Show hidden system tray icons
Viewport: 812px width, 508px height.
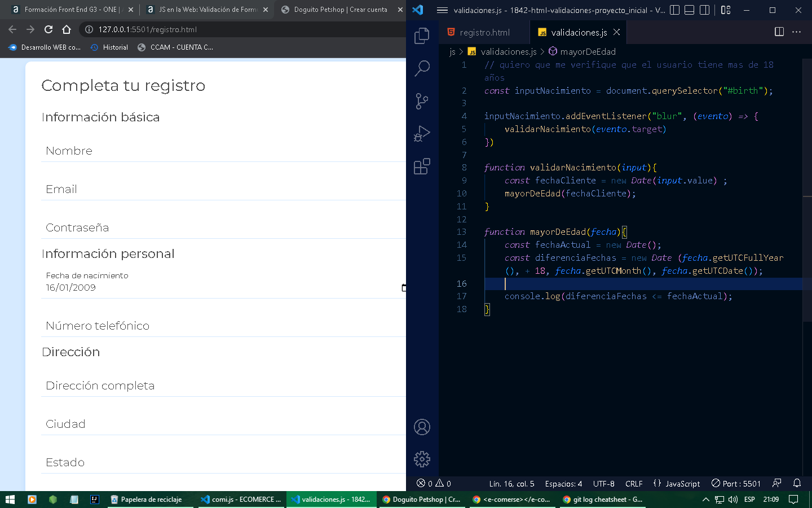(705, 500)
